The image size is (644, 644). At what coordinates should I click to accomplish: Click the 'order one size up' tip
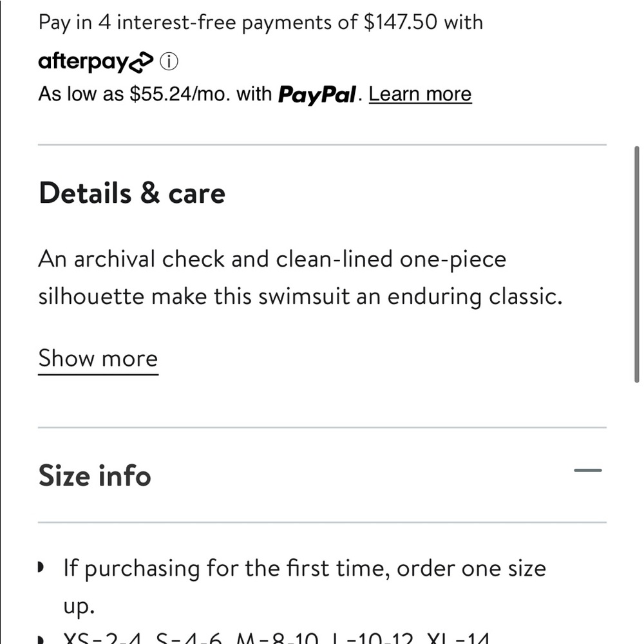click(304, 569)
